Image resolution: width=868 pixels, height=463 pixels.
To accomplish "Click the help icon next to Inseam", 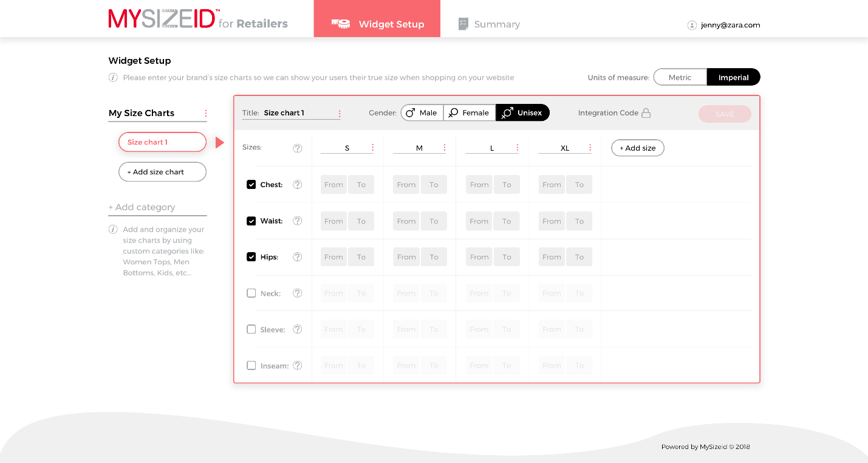I will click(x=297, y=366).
